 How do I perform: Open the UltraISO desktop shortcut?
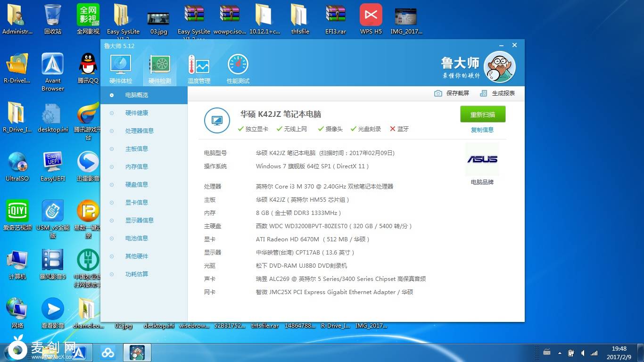(x=17, y=166)
